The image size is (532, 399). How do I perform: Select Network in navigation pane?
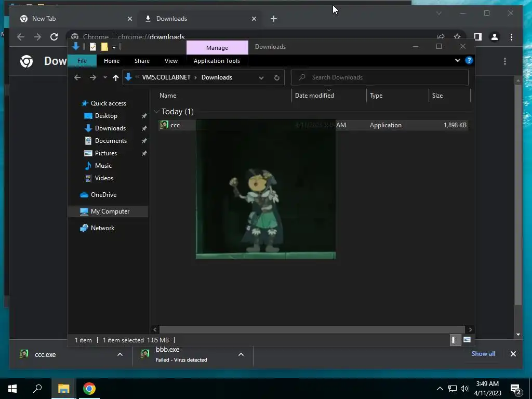click(x=102, y=228)
